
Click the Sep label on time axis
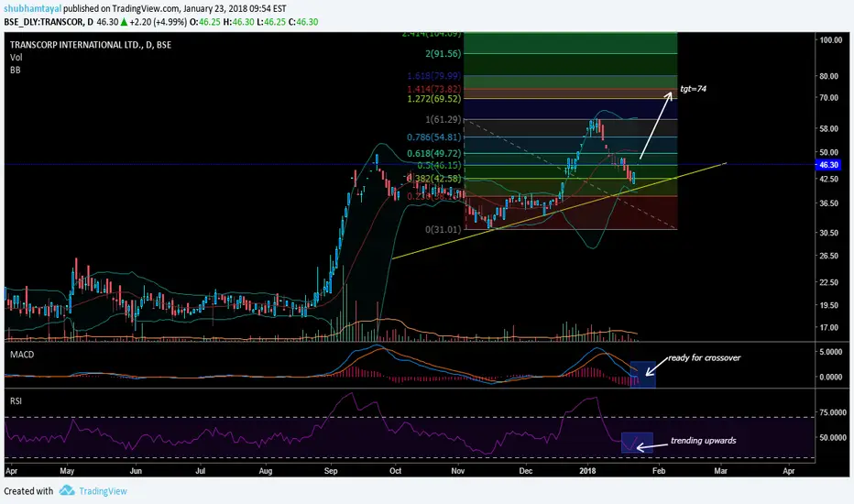[331, 470]
